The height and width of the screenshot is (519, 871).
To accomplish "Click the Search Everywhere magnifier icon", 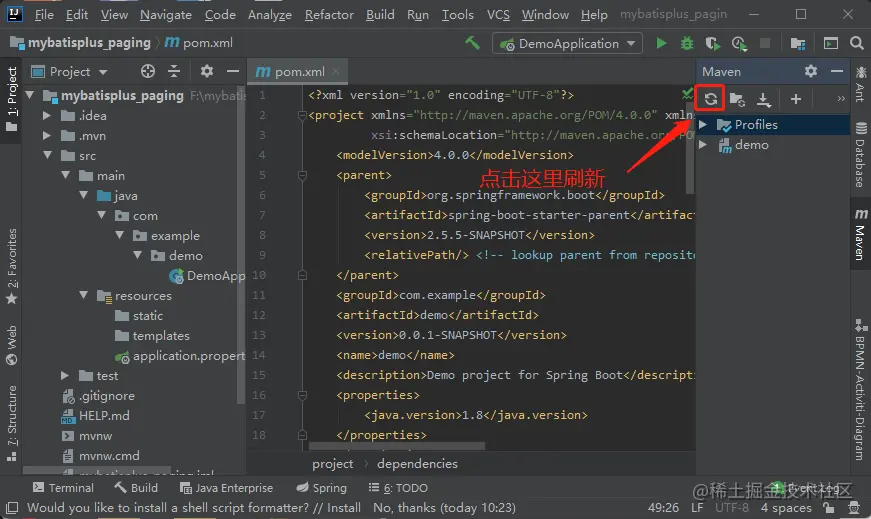I will [857, 43].
